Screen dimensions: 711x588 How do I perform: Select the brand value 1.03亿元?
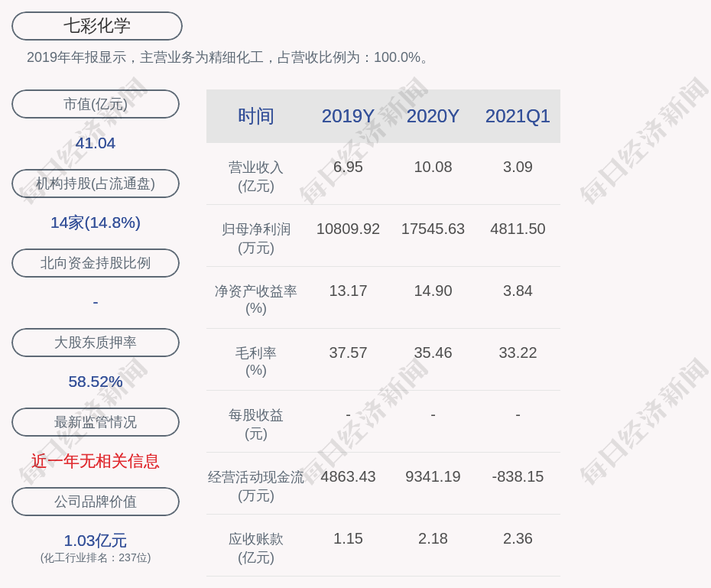[x=96, y=541]
